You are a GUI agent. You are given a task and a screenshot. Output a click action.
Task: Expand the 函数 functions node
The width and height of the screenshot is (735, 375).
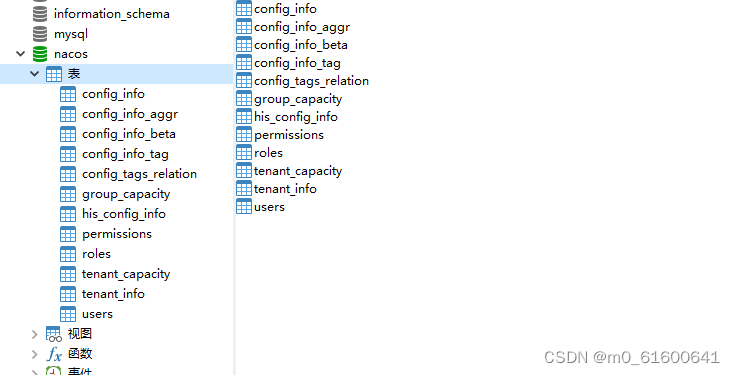34,354
